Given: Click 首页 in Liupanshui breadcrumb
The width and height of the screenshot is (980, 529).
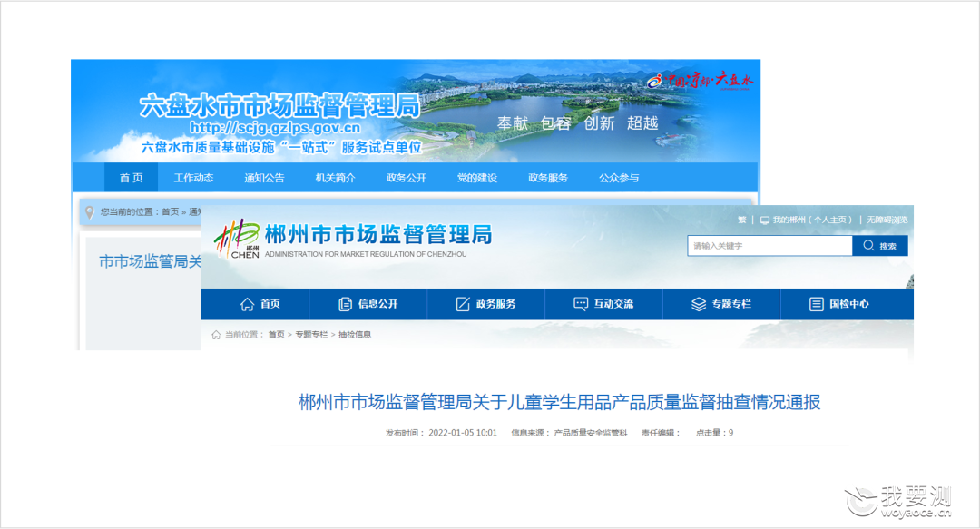Looking at the screenshot, I should (170, 212).
